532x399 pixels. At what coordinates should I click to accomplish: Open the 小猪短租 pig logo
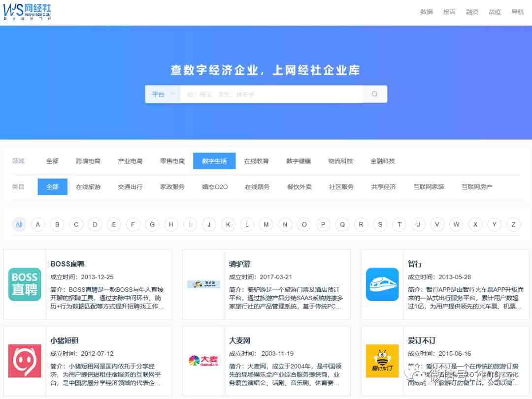[25, 361]
